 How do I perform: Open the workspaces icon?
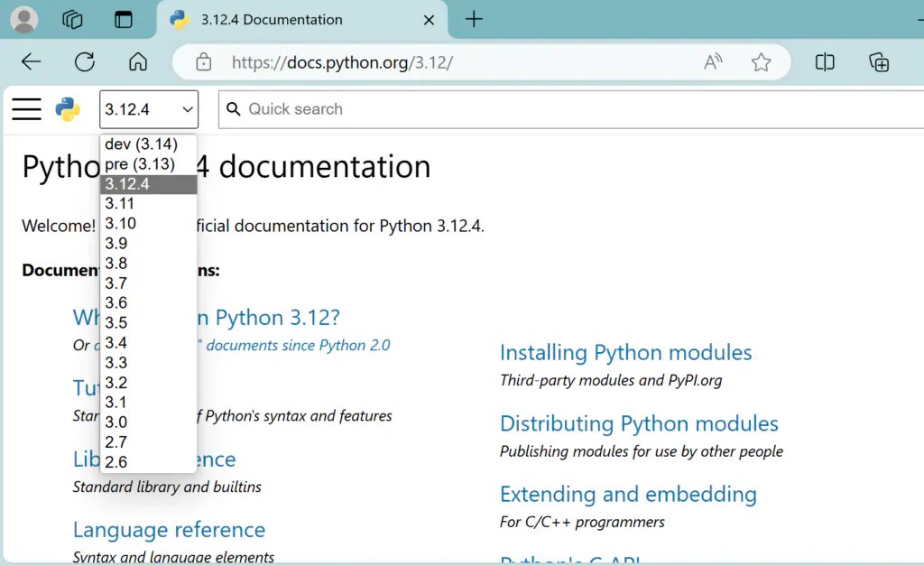73,20
